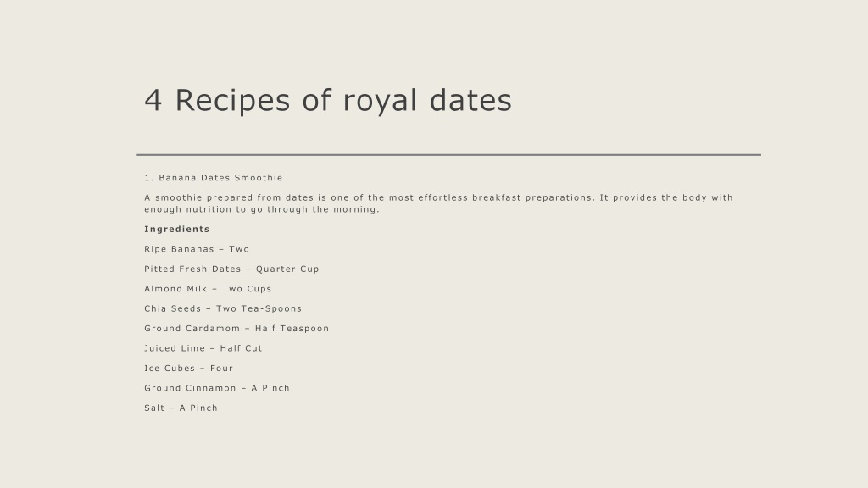Screen dimensions: 868x488
Task: Select the 'Ice Cubes – Four' line
Action: pos(189,368)
